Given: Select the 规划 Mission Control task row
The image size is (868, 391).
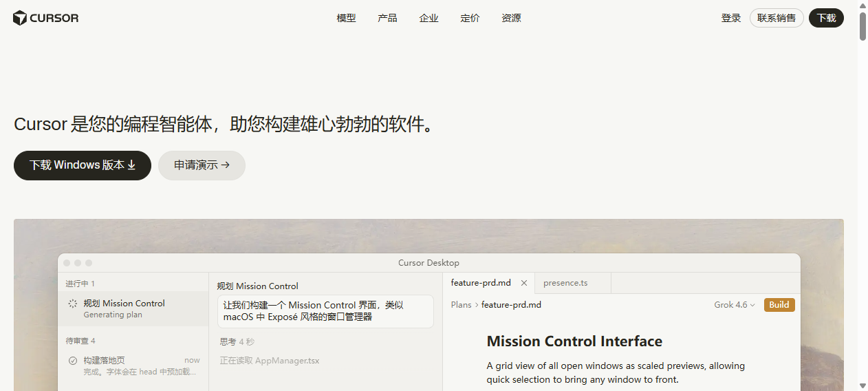Looking at the screenshot, I should pos(133,308).
